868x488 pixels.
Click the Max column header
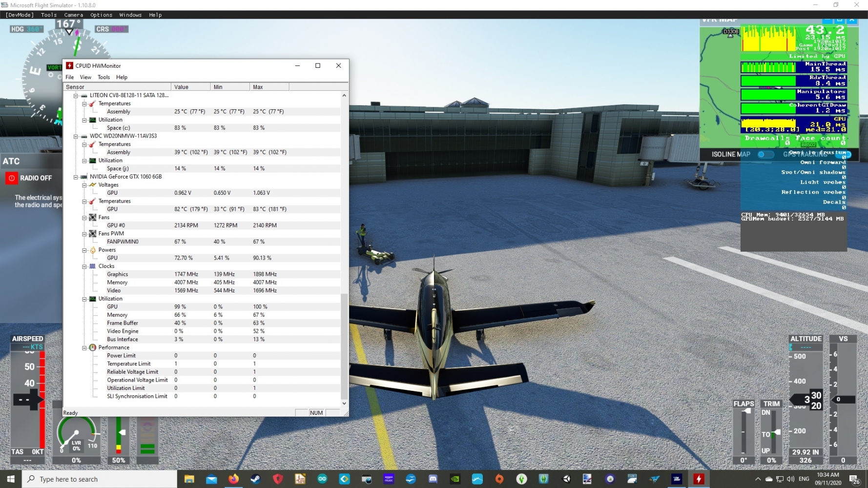click(269, 87)
